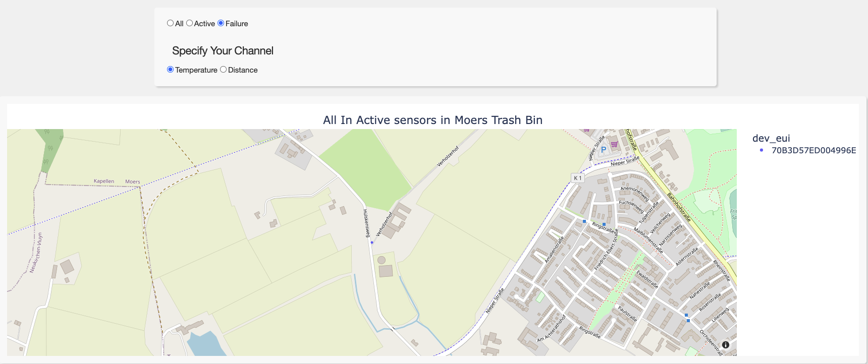Select the All sensors radio button
The image size is (868, 364).
(170, 23)
